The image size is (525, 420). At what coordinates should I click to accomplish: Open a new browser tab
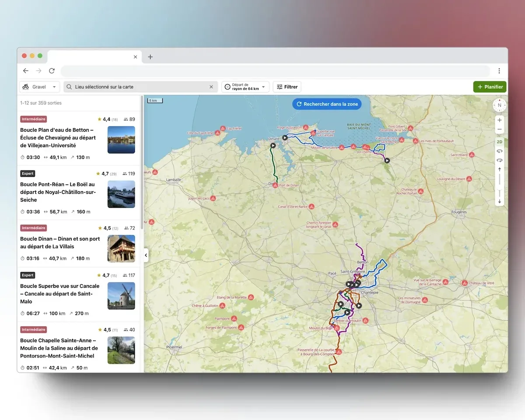(150, 57)
